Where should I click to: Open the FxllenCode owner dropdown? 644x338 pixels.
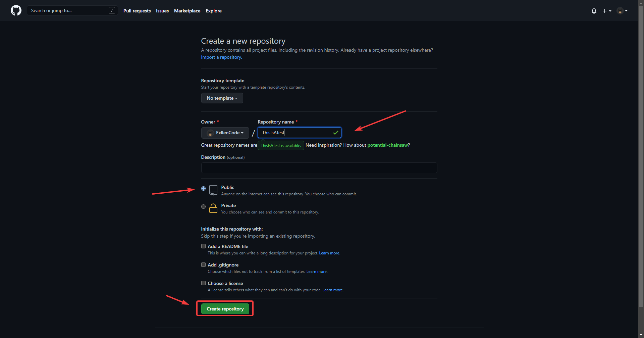click(x=225, y=133)
